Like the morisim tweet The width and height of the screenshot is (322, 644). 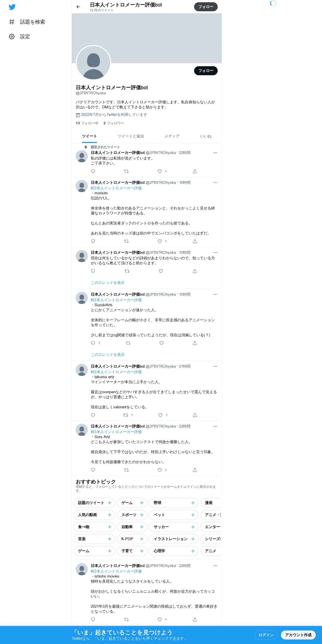160,241
